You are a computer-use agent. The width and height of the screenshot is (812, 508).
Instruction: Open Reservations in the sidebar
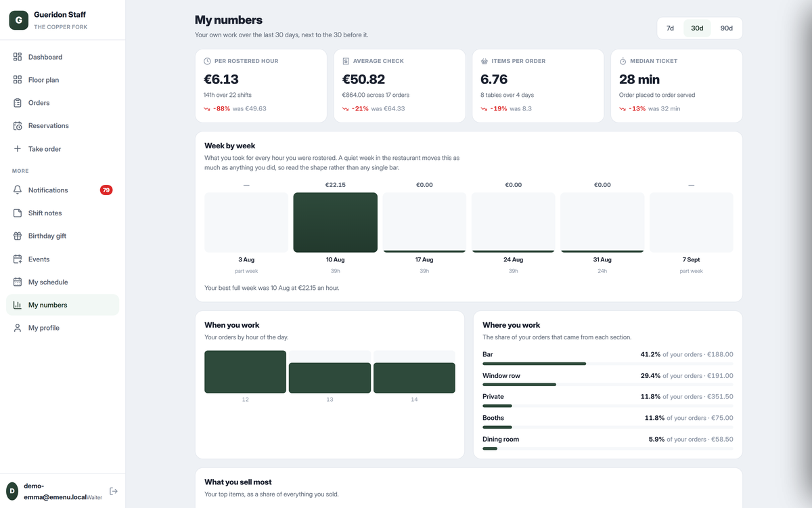coord(62,126)
